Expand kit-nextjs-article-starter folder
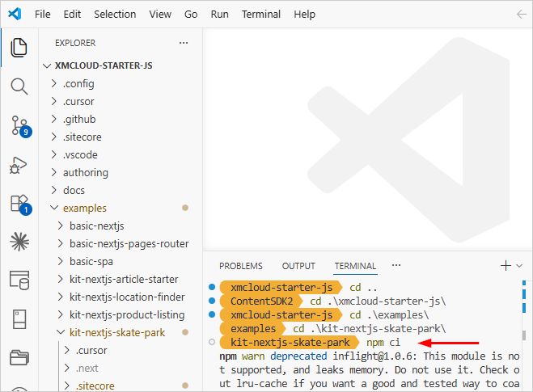Screen dimensions: 533x392 coord(121,279)
